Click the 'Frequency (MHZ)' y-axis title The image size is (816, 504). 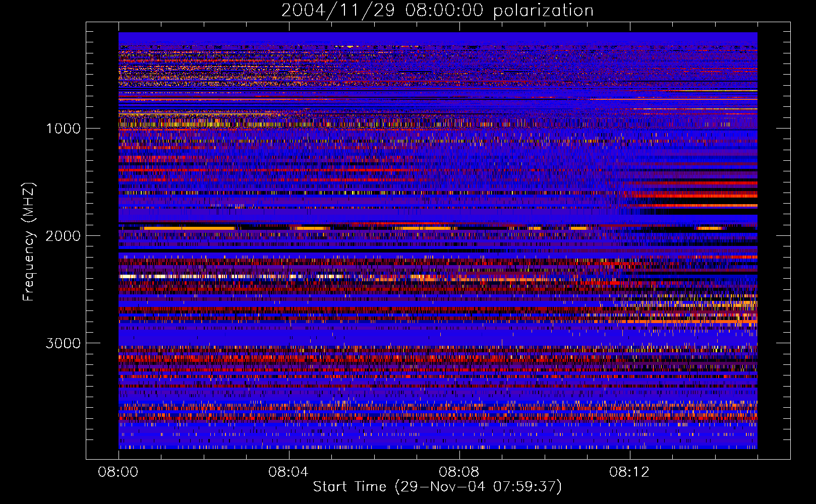(29, 242)
